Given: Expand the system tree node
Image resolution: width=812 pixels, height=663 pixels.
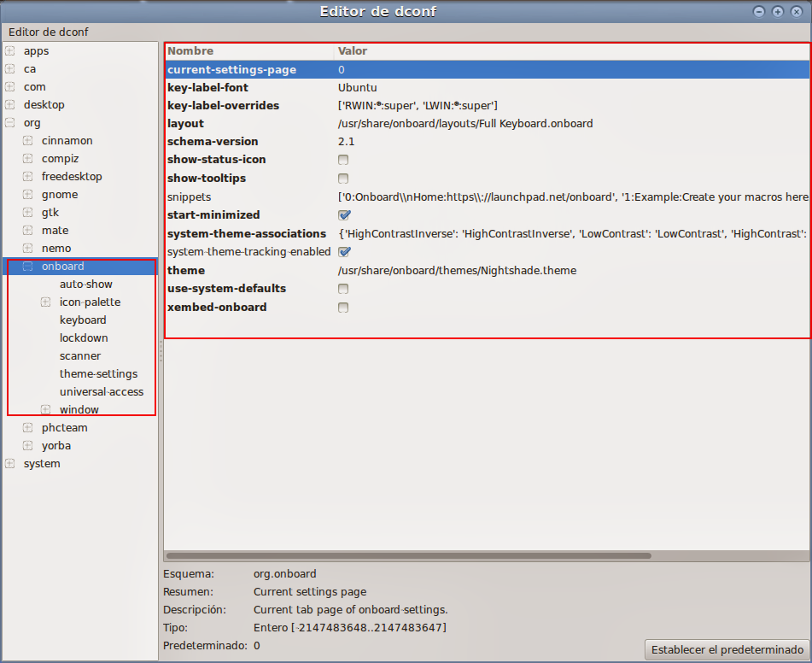Looking at the screenshot, I should coord(10,463).
